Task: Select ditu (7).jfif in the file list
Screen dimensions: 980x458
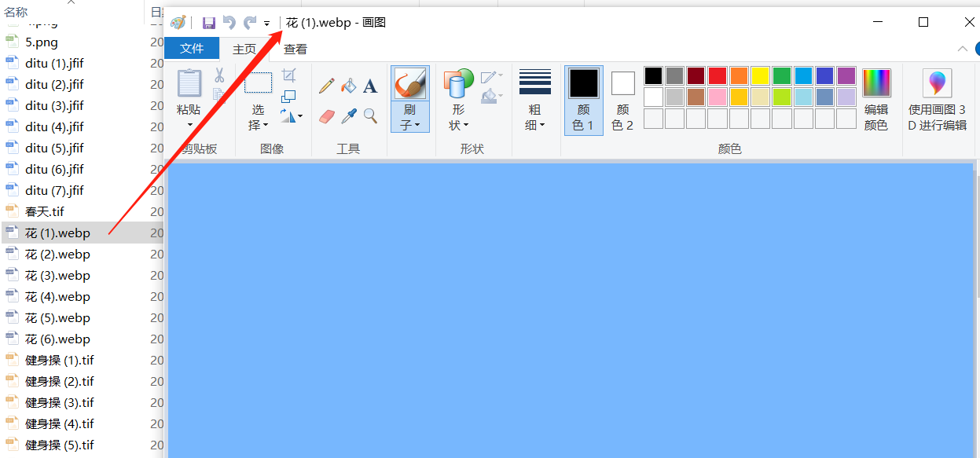Action: [54, 191]
